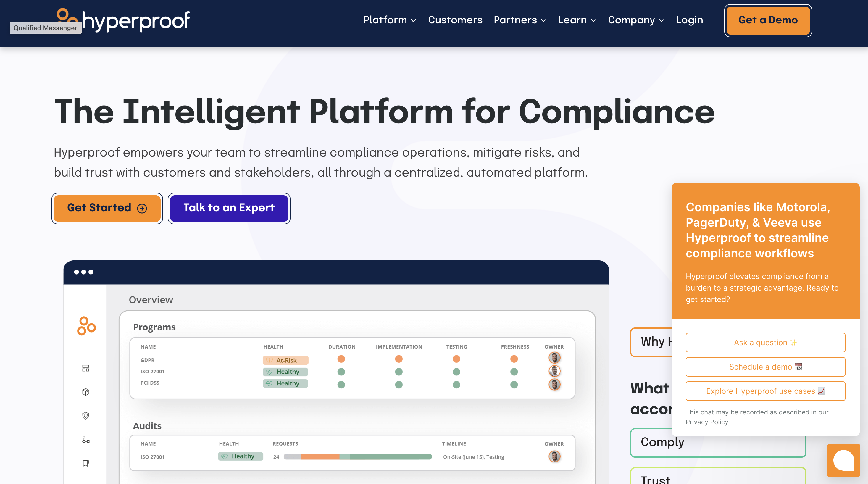Expand the Platform menu
Viewport: 868px width, 484px height.
click(390, 20)
